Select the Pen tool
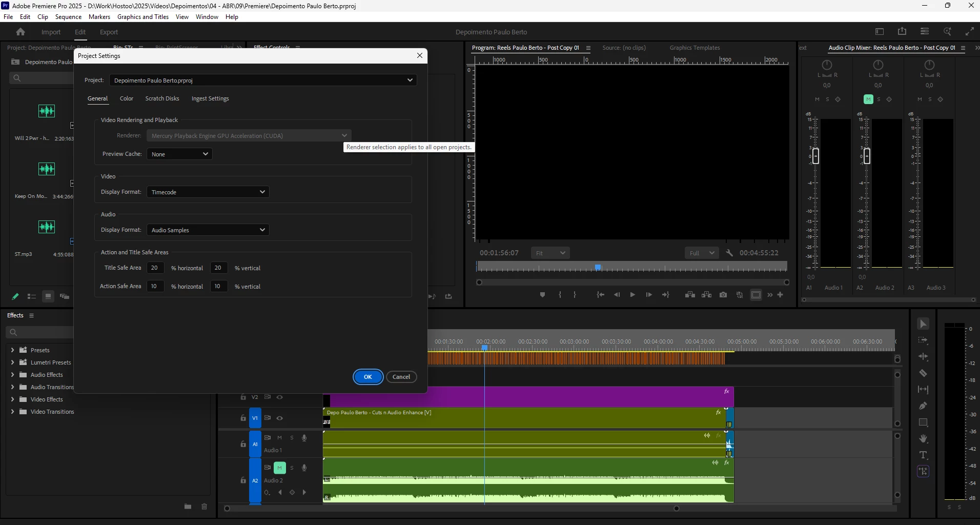The image size is (980, 525). [923, 406]
